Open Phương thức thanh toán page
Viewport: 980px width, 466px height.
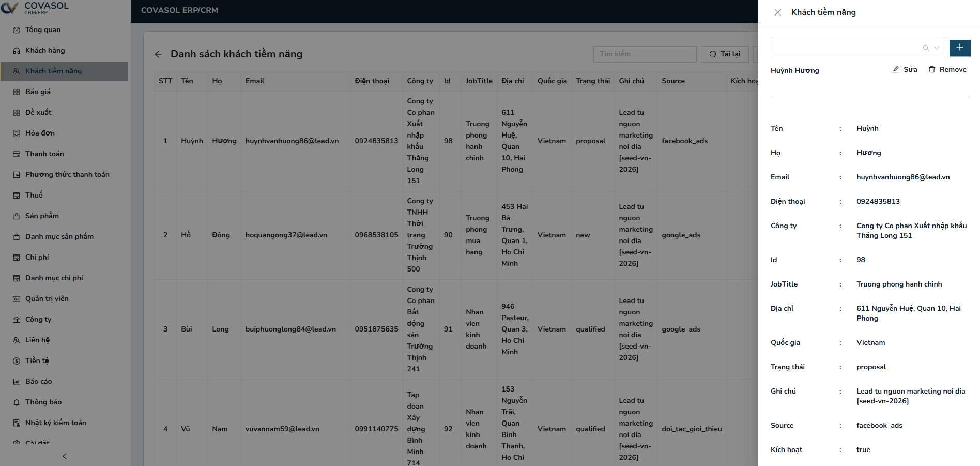tap(67, 174)
